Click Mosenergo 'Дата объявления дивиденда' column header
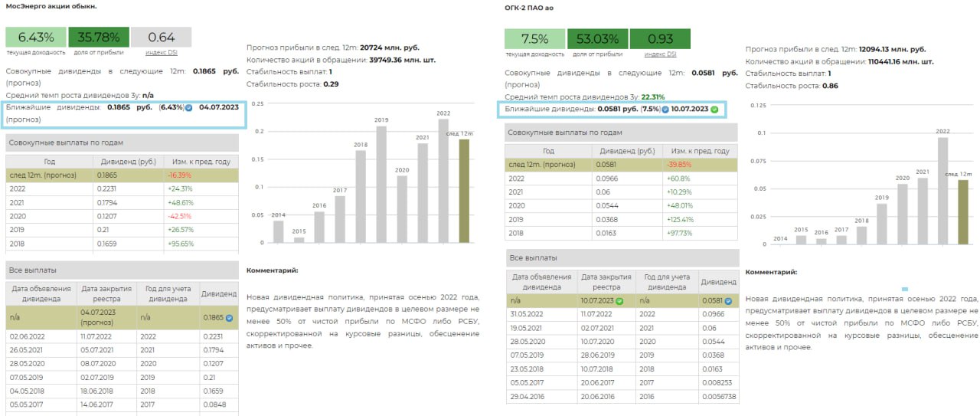Image resolution: width=980 pixels, height=416 pixels. tap(40, 294)
